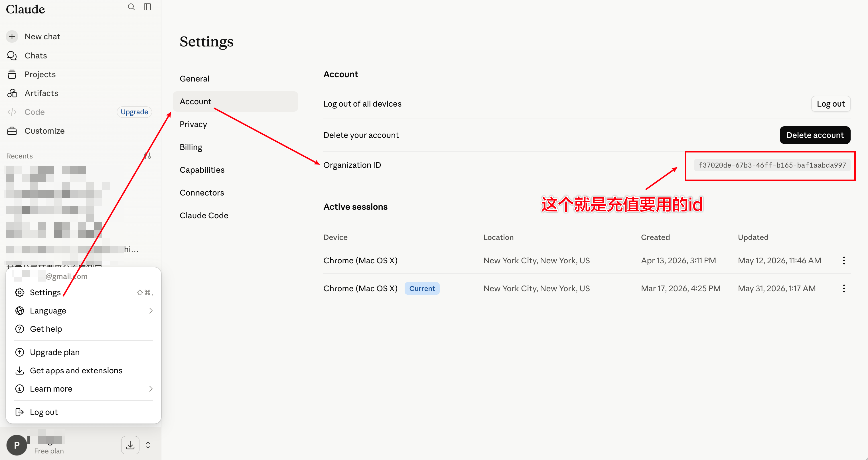Image resolution: width=868 pixels, height=460 pixels.
Task: Click the question mark help icon
Action: tap(20, 329)
